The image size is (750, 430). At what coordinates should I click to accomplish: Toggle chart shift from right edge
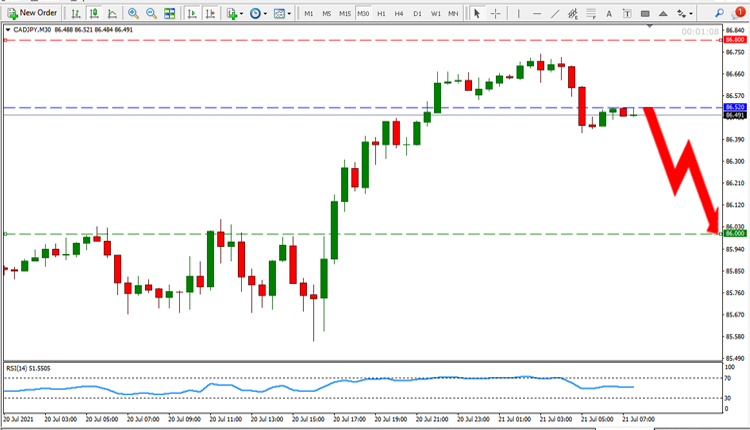pos(210,13)
